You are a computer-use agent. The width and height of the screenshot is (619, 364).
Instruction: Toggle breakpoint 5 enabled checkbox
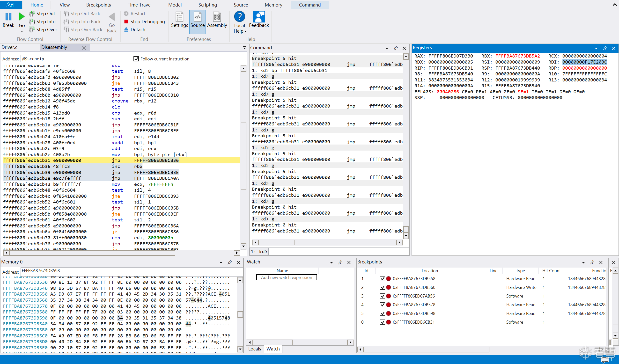click(382, 313)
